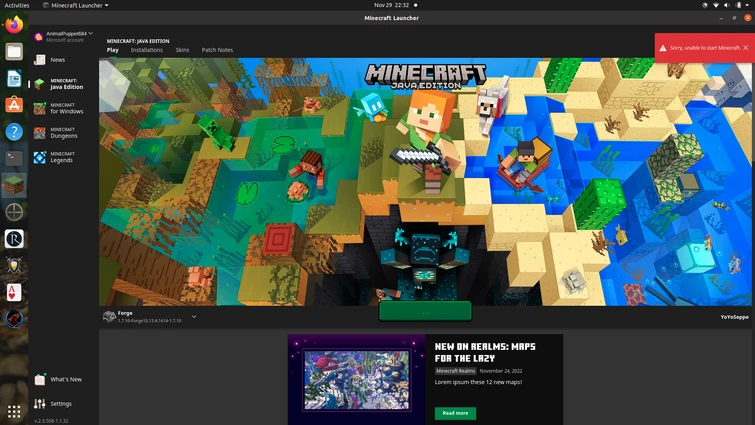Screen dimensions: 755x425
Task: Expand the Forge installation selector chevron
Action: (x=194, y=317)
